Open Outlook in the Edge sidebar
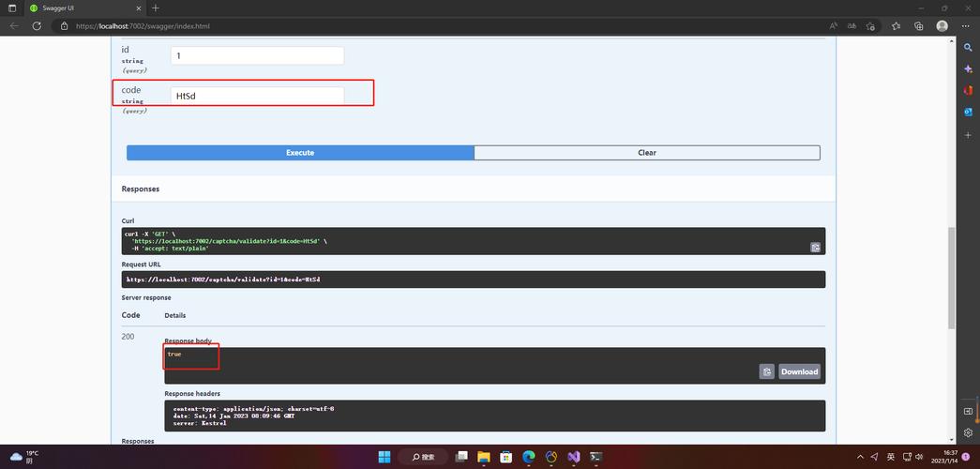This screenshot has width=980, height=469. [x=968, y=112]
